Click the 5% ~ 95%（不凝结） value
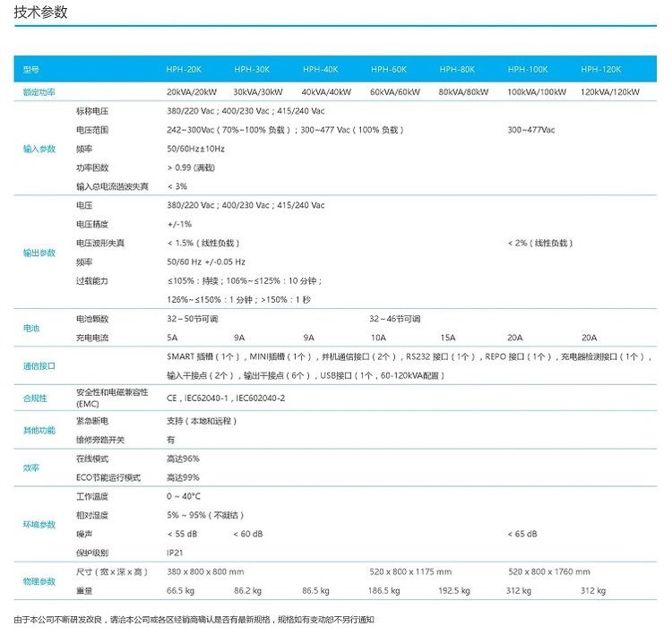This screenshot has width=672, height=643. [x=205, y=515]
